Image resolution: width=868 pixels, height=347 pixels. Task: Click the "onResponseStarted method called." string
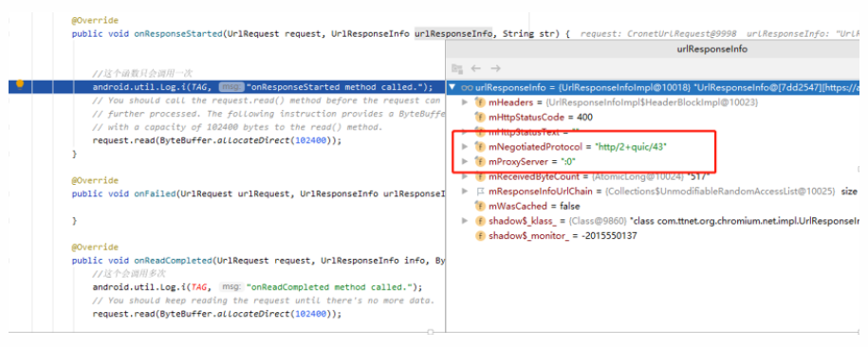tap(333, 87)
